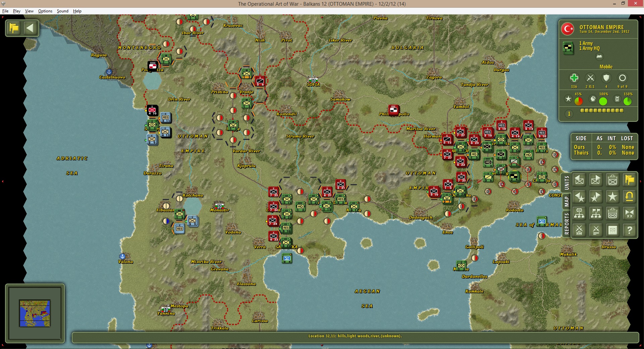
Task: Click the crossed swords attack strength icon
Action: [590, 78]
